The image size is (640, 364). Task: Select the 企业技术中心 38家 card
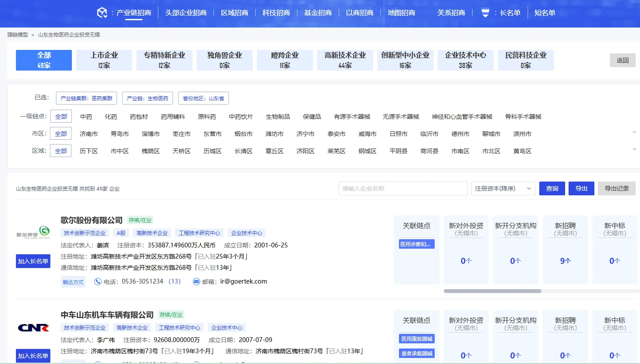click(466, 60)
